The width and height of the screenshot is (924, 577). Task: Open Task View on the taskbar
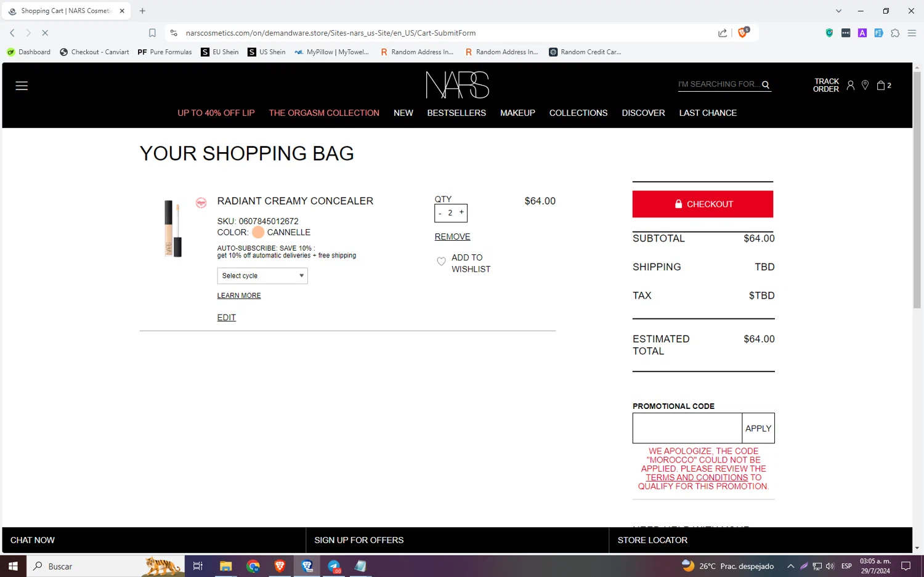198,566
